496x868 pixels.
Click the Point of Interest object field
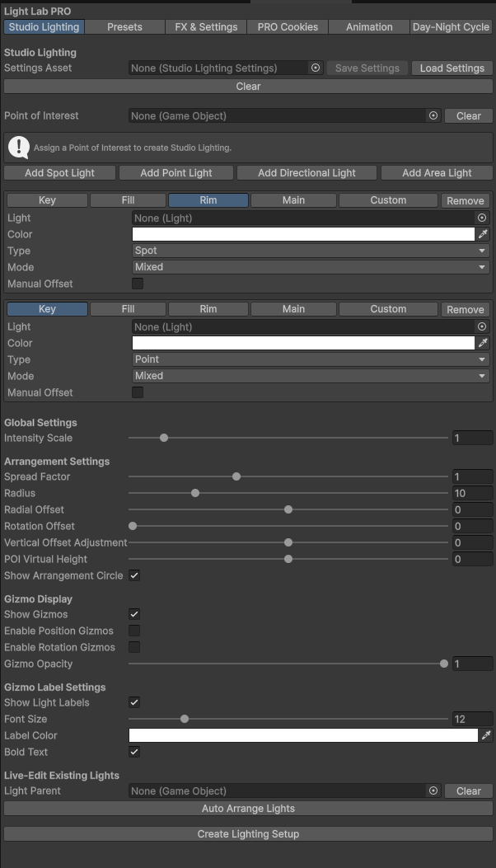point(284,115)
